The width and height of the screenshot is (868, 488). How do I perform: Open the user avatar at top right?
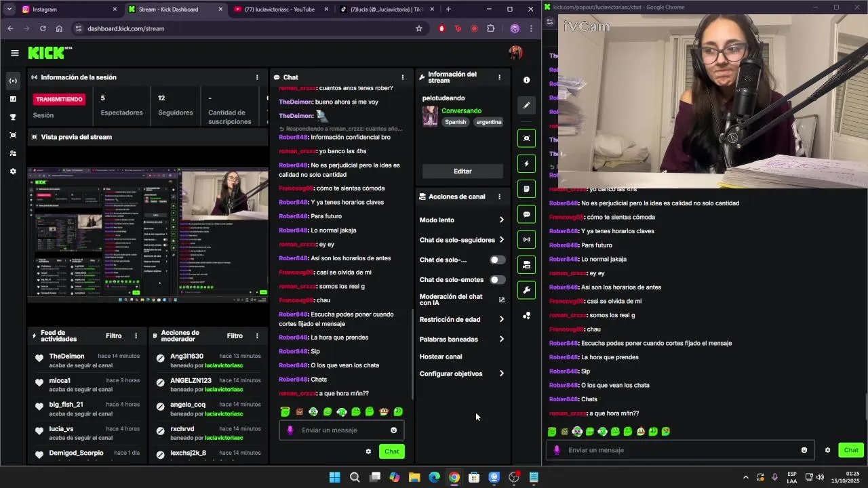click(515, 53)
